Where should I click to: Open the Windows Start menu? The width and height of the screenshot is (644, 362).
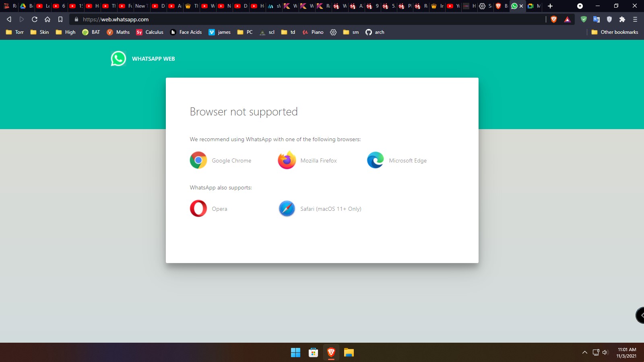pos(295,353)
